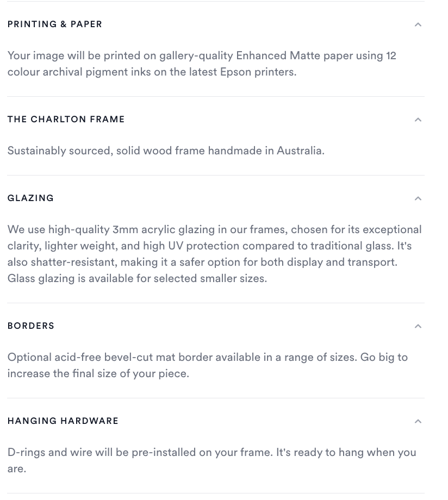Click the 'also shatter-resistant' sentence
The width and height of the screenshot is (448, 500).
202,262
